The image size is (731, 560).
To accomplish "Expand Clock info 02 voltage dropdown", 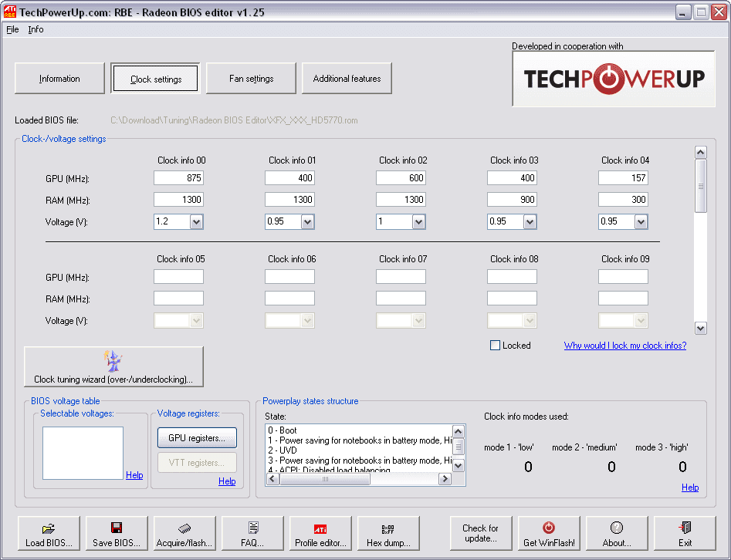I will pos(418,222).
